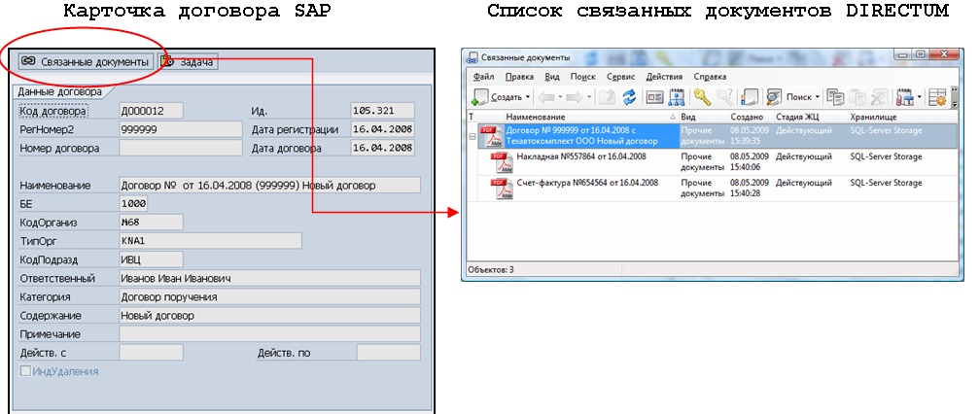Select the Данные договора tab
This screenshot has height=414, width=980.
pos(59,91)
